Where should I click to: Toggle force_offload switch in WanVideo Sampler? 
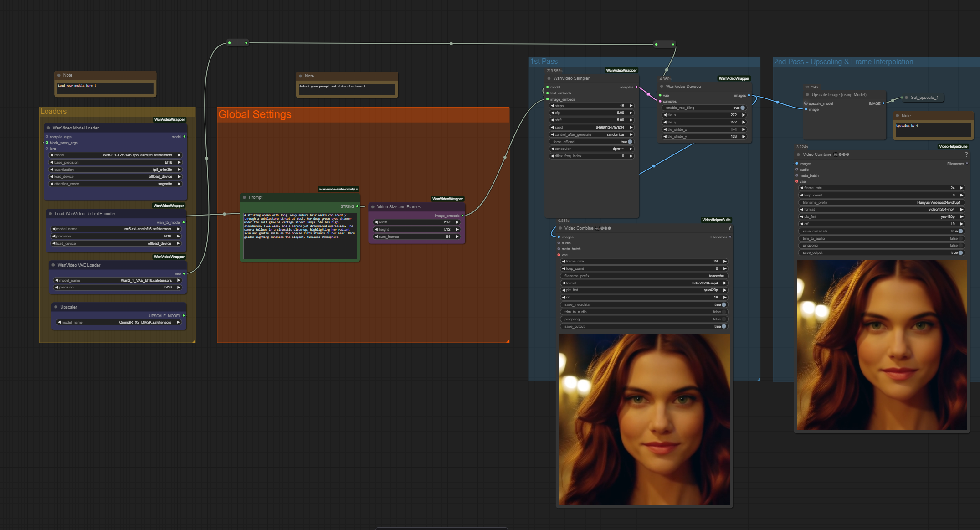[630, 142]
